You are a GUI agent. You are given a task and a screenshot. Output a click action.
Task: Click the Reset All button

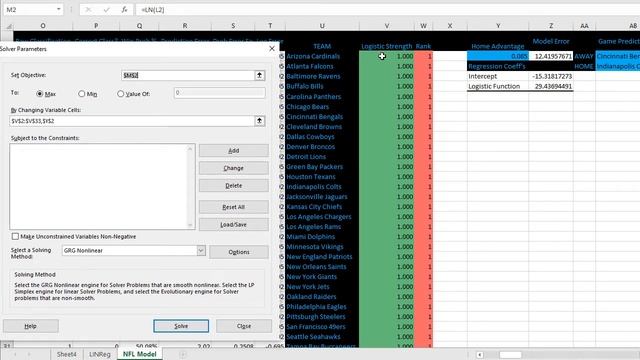[x=233, y=207]
